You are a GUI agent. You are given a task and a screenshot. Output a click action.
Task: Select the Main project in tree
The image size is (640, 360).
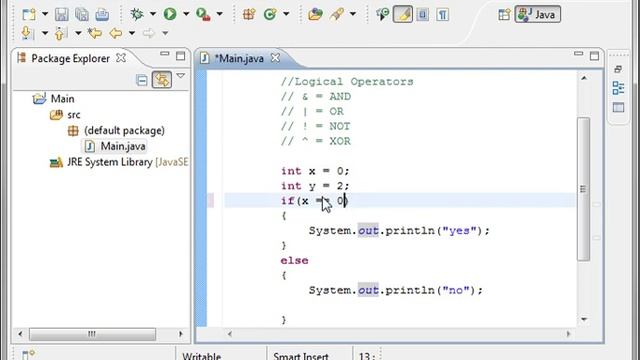[62, 99]
